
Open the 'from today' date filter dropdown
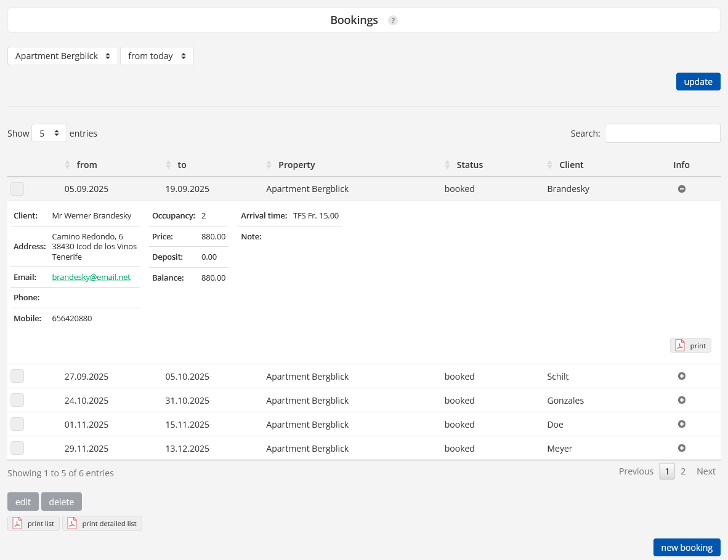click(x=157, y=56)
